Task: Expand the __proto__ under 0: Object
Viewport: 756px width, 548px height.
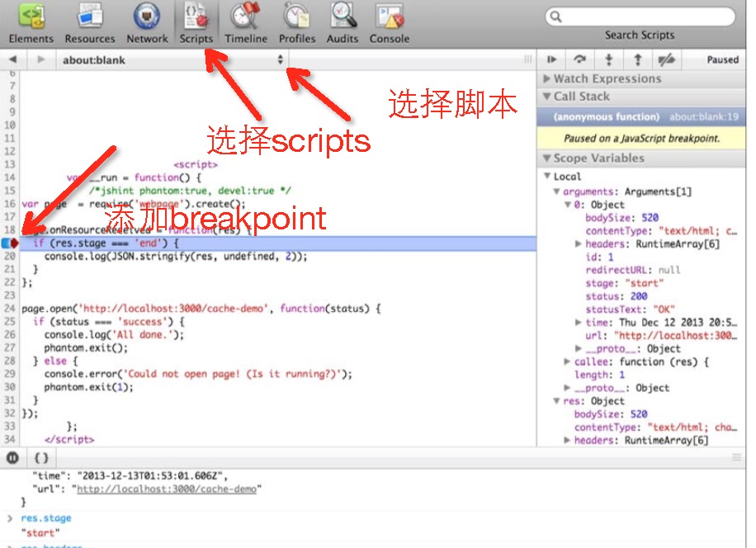Action: click(x=579, y=348)
